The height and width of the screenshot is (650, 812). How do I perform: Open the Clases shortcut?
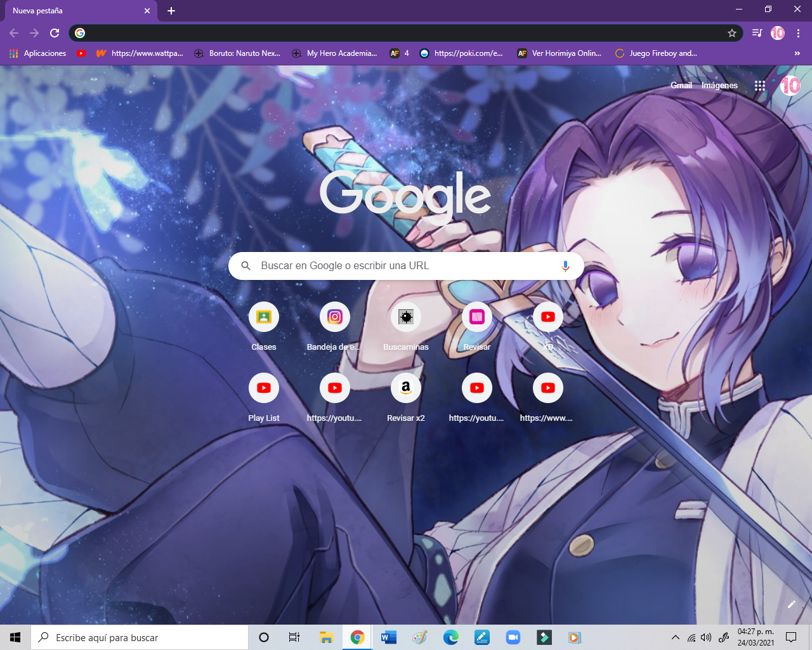[x=264, y=328]
